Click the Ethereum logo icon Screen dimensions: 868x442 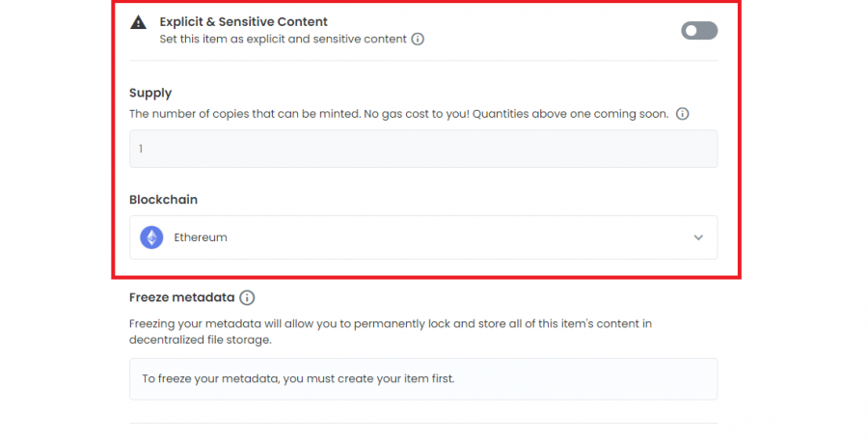tap(151, 237)
